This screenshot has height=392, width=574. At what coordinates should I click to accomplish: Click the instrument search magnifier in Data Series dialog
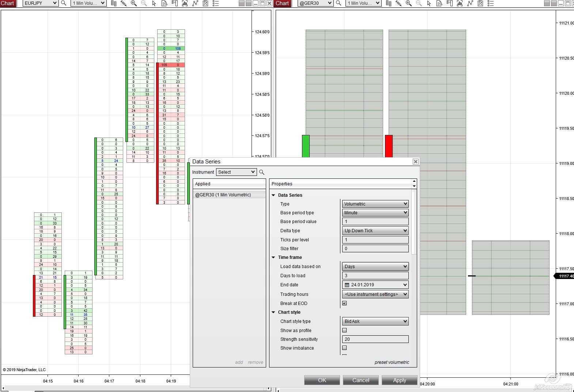pos(262,172)
